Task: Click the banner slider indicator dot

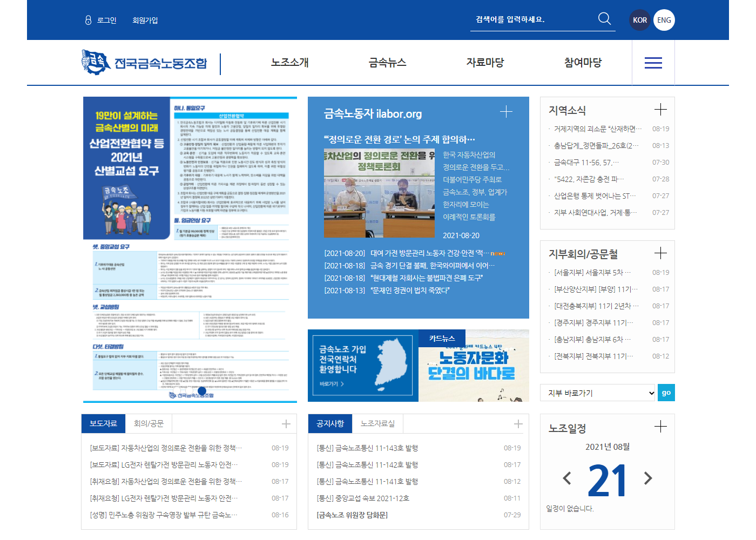Action: (x=202, y=390)
